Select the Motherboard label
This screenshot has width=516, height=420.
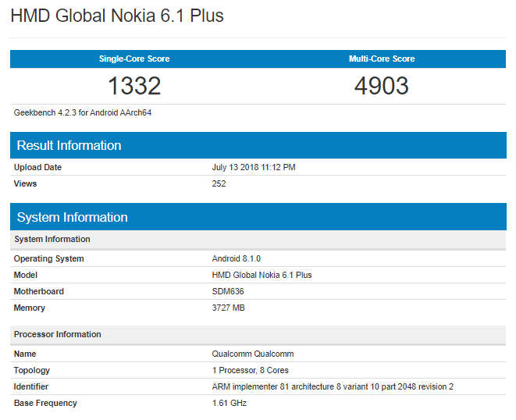pyautogui.click(x=38, y=292)
